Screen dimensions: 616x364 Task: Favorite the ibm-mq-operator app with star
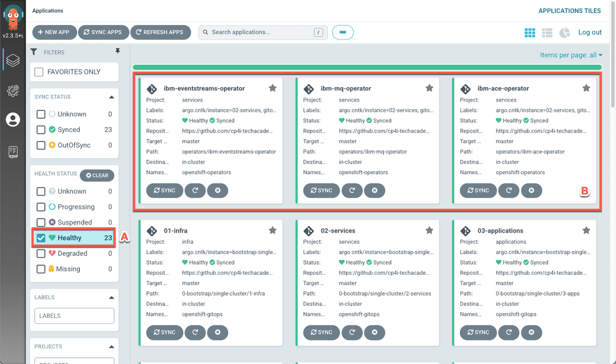point(429,88)
